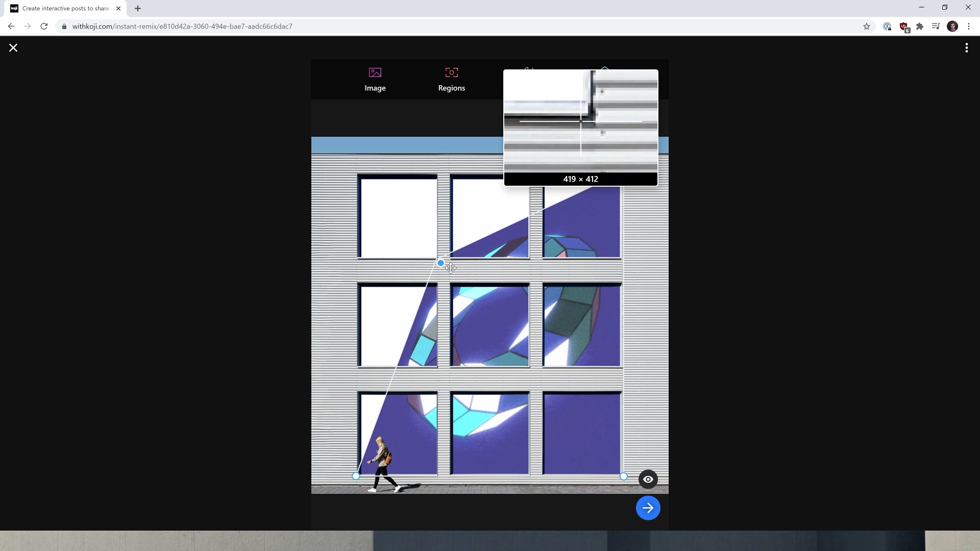Close the Create interactive posts tab
The width and height of the screenshot is (980, 551).
[x=118, y=9]
